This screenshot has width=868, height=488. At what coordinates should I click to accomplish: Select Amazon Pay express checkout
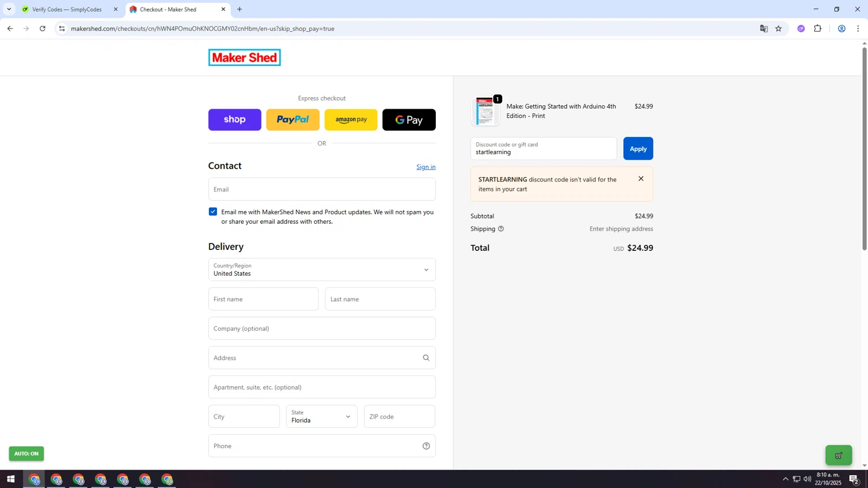351,120
